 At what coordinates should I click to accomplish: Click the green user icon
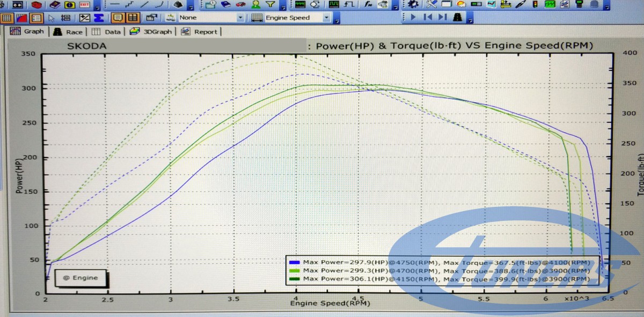(256, 4)
